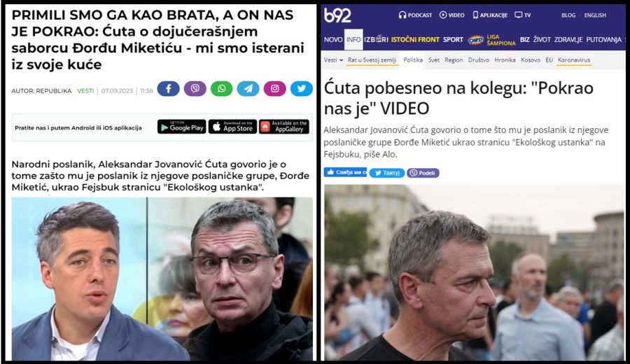Open Instagram share icon

(275, 88)
